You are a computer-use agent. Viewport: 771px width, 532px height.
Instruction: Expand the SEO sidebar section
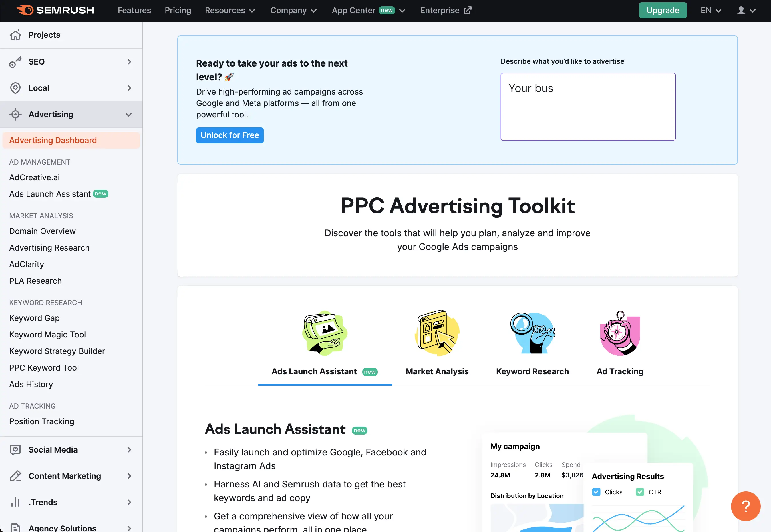coord(129,62)
